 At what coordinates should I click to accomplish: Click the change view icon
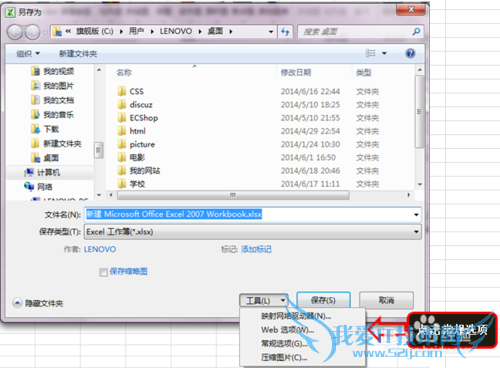(x=370, y=53)
